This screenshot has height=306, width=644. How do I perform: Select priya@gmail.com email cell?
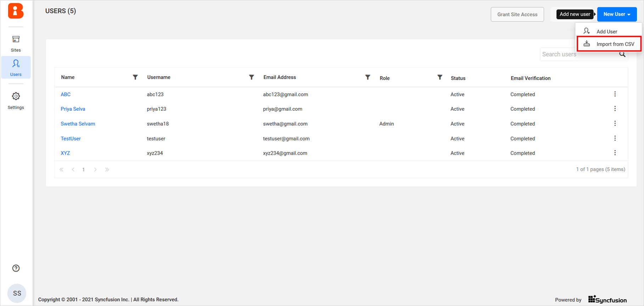click(282, 109)
